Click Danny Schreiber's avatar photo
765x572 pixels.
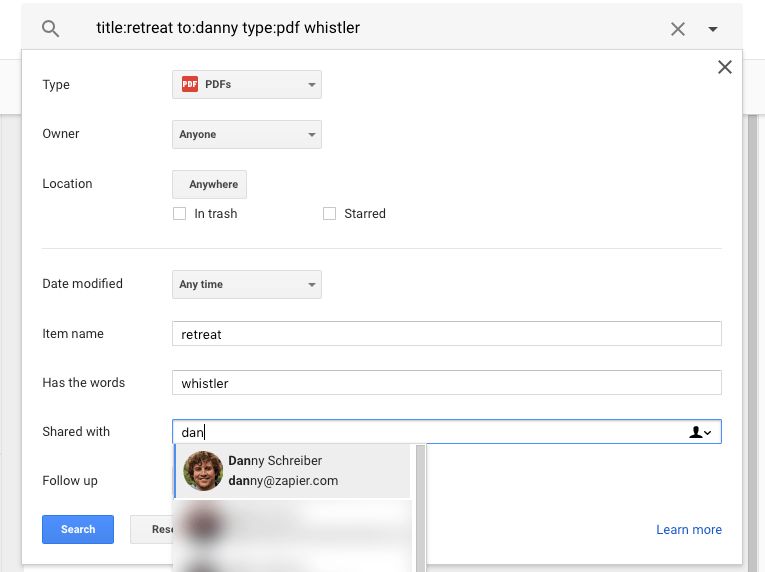[x=204, y=471]
